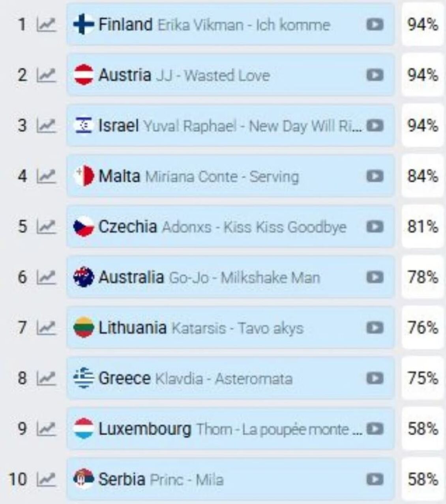Open the trend chart icon for Finland
The image size is (446, 504).
[x=46, y=25]
